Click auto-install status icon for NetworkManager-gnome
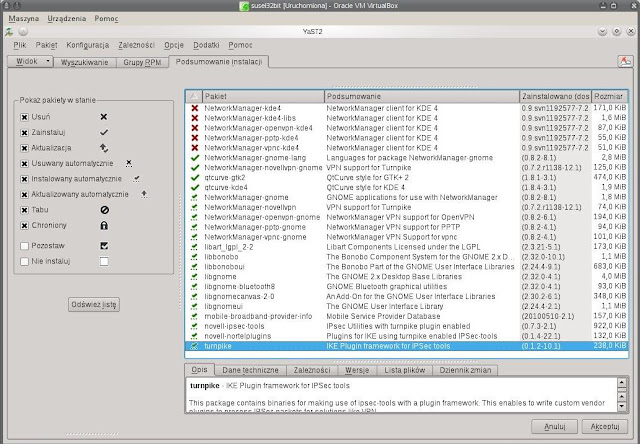Image resolution: width=640 pixels, height=444 pixels. [x=194, y=198]
